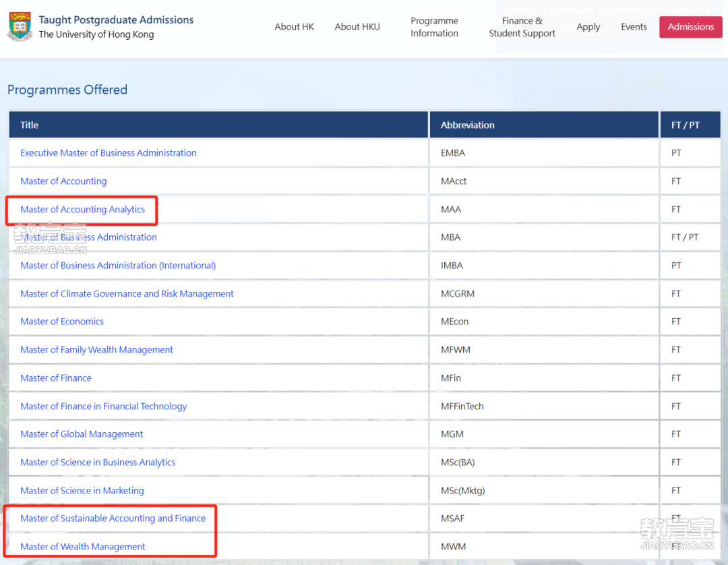Open Finance & Student Support menu
This screenshot has width=728, height=565.
point(522,27)
